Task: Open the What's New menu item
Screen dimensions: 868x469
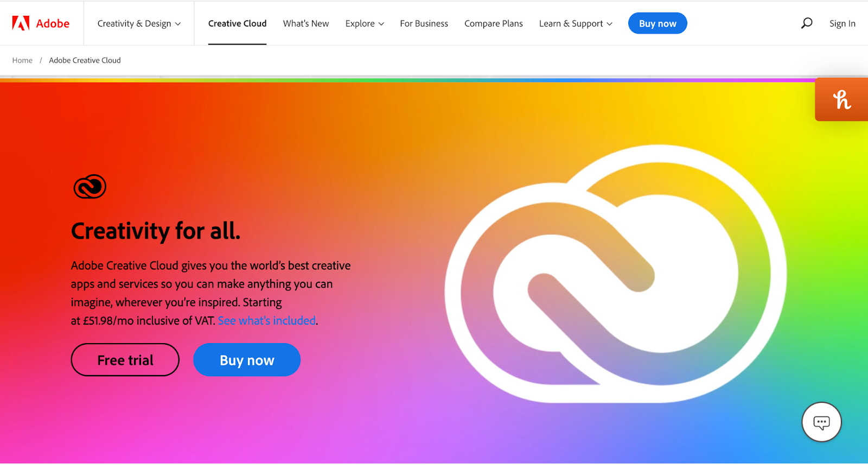Action: (306, 23)
